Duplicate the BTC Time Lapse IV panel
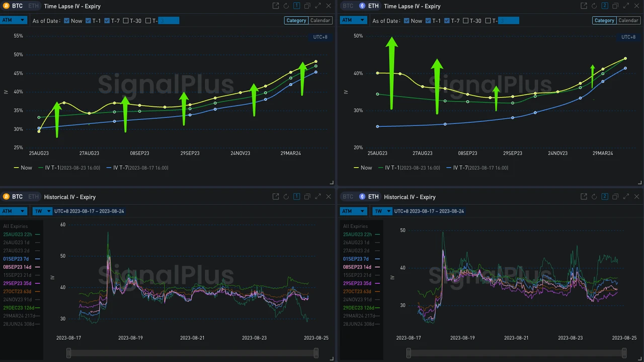 [x=307, y=6]
